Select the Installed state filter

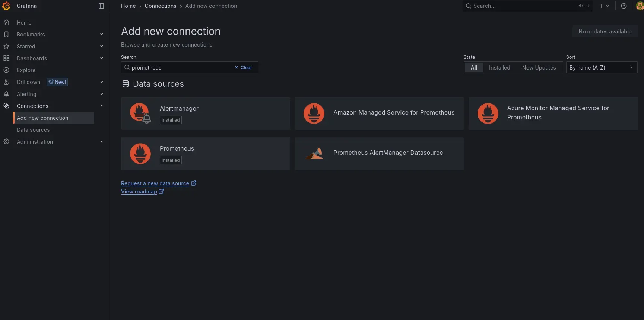[x=499, y=68]
